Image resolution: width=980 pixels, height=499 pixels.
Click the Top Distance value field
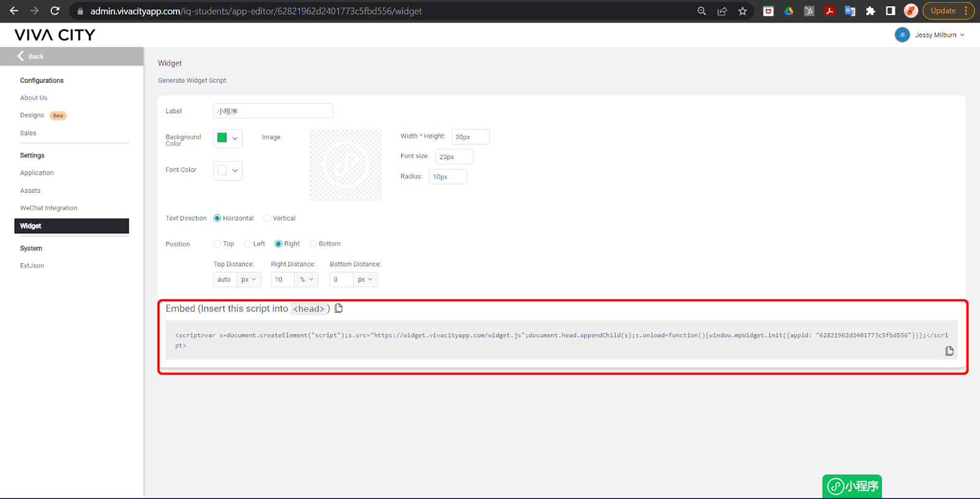pyautogui.click(x=225, y=279)
